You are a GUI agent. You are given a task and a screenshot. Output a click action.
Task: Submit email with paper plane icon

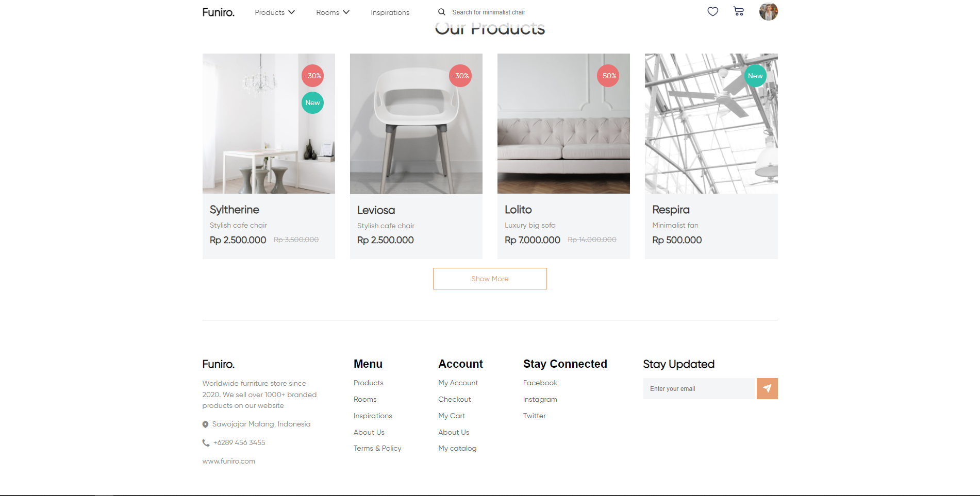click(x=767, y=388)
